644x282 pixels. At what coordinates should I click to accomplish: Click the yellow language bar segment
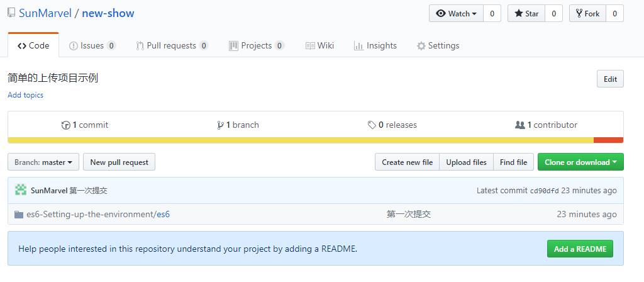pos(301,140)
